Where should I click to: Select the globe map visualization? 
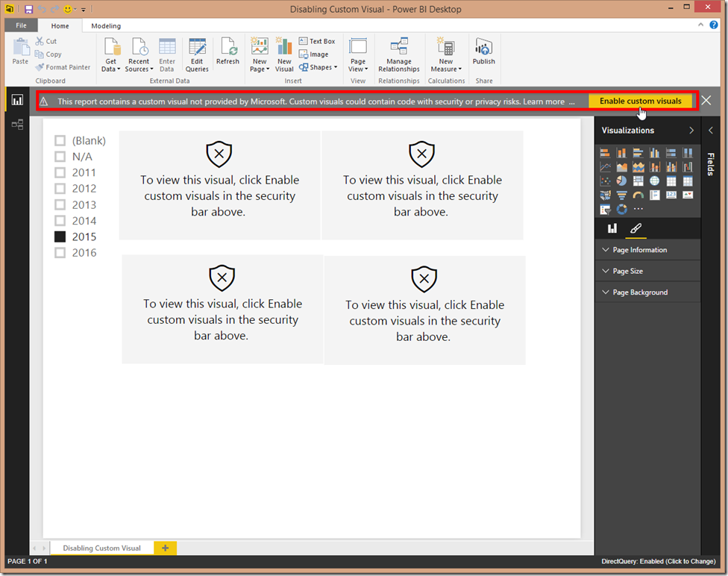(655, 181)
